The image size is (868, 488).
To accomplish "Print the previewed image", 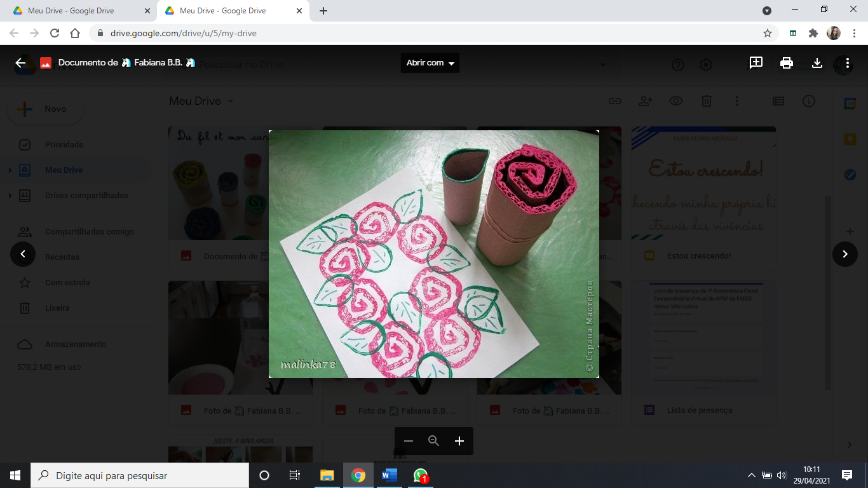I will pos(787,63).
